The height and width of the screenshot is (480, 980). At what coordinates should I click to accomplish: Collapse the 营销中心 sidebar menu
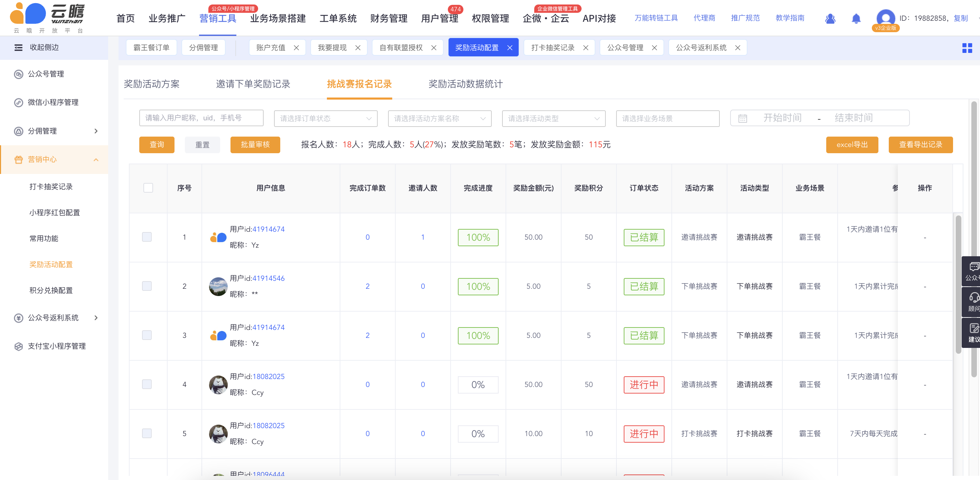pyautogui.click(x=96, y=160)
